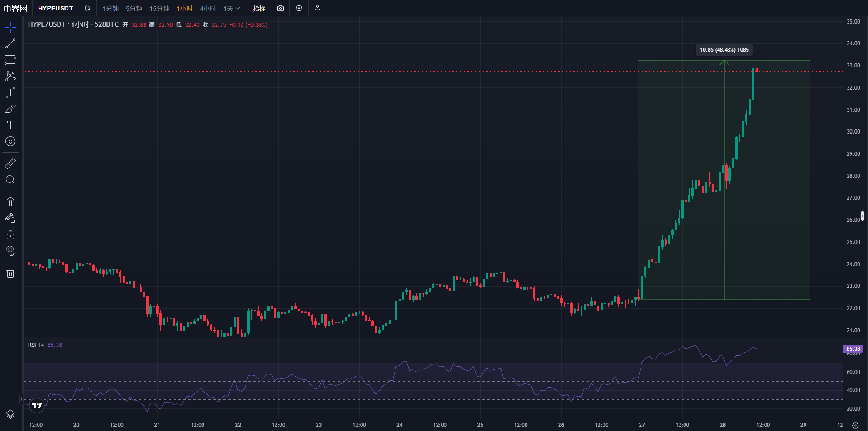The image size is (868, 431).
Task: Select the XABCD pattern tool
Action: click(10, 76)
